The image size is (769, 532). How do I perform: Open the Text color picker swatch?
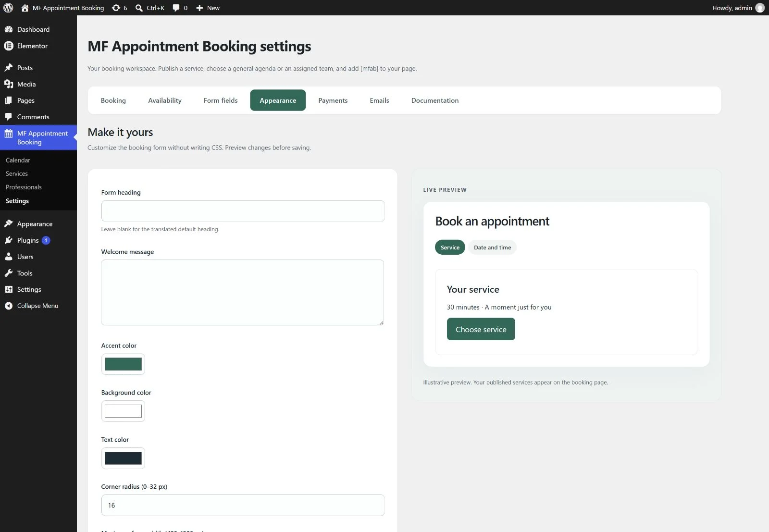[x=123, y=458]
